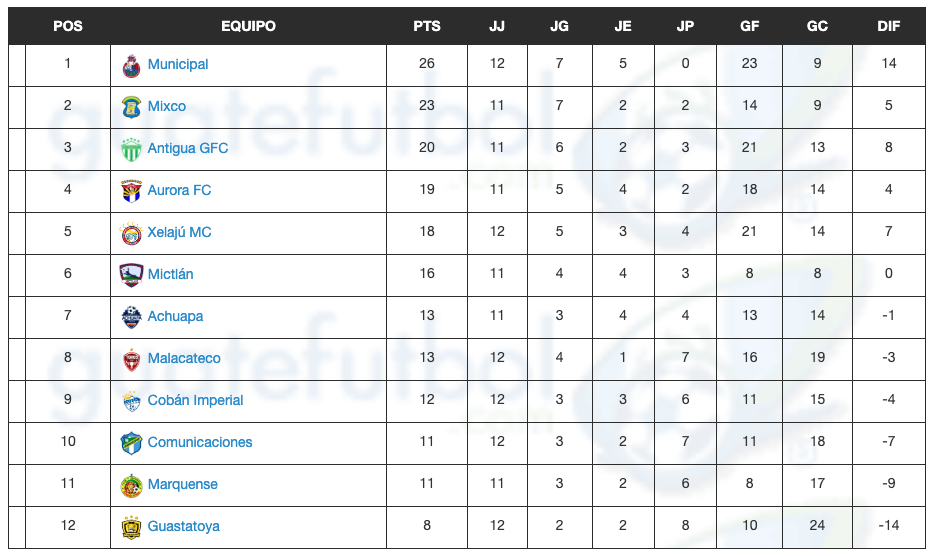Click the Achuapa team crest icon
The image size is (932, 558).
(131, 317)
